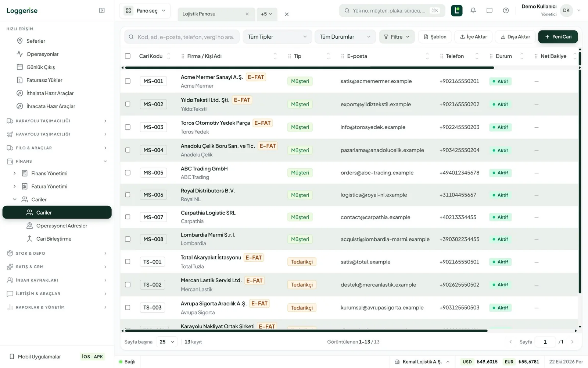The height and width of the screenshot is (368, 588).
Task: Open the messages chat icon
Action: tap(489, 11)
